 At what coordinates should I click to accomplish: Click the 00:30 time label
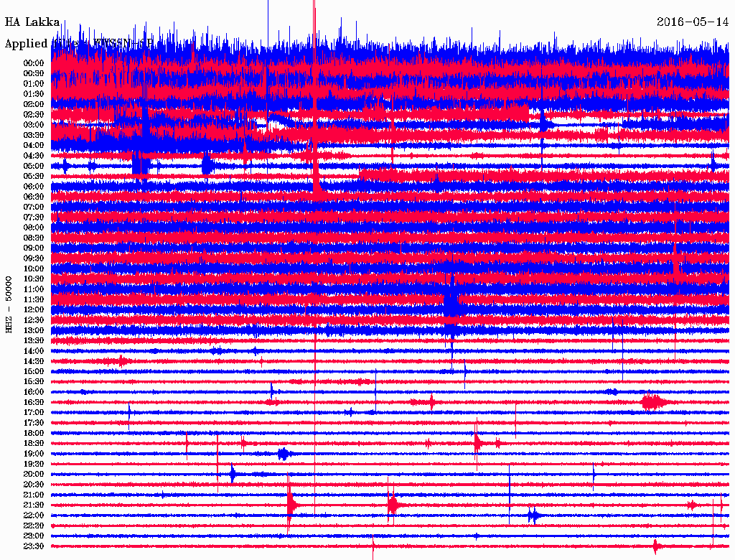pos(34,74)
